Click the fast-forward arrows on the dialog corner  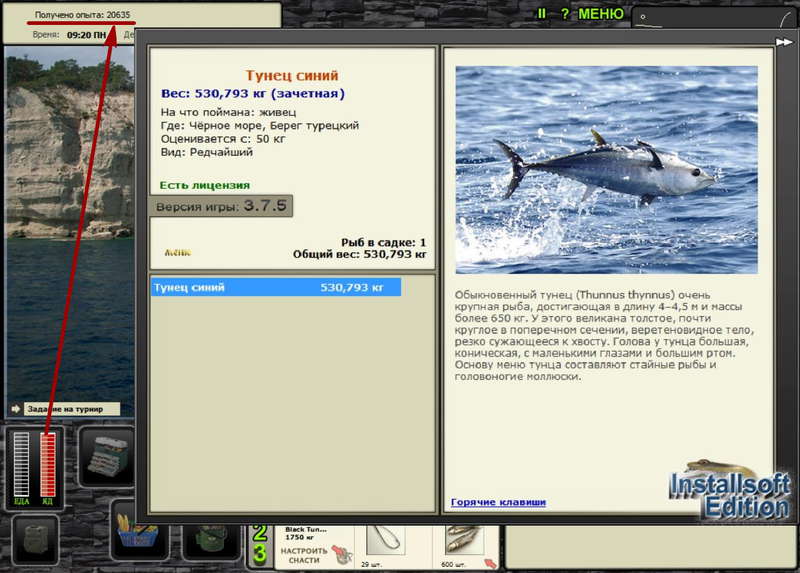coord(784,42)
